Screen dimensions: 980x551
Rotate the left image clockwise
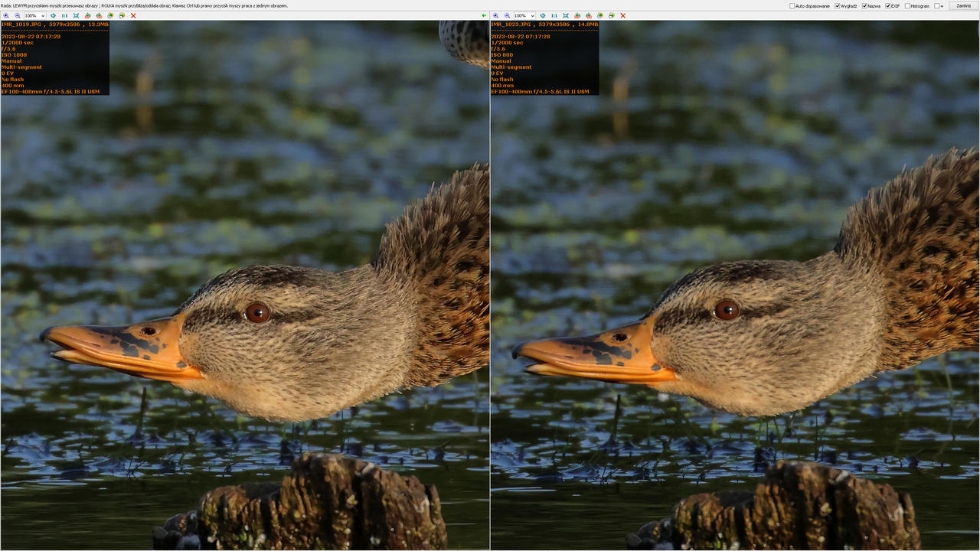99,15
